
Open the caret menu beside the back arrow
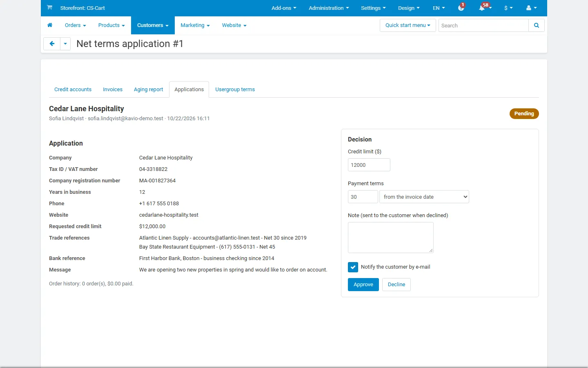(65, 44)
